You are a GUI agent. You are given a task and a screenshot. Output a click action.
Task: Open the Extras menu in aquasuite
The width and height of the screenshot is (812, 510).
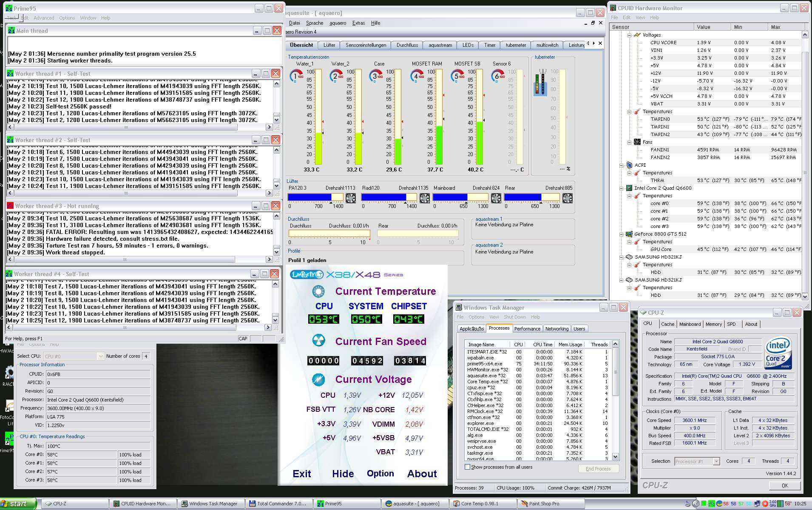(358, 23)
